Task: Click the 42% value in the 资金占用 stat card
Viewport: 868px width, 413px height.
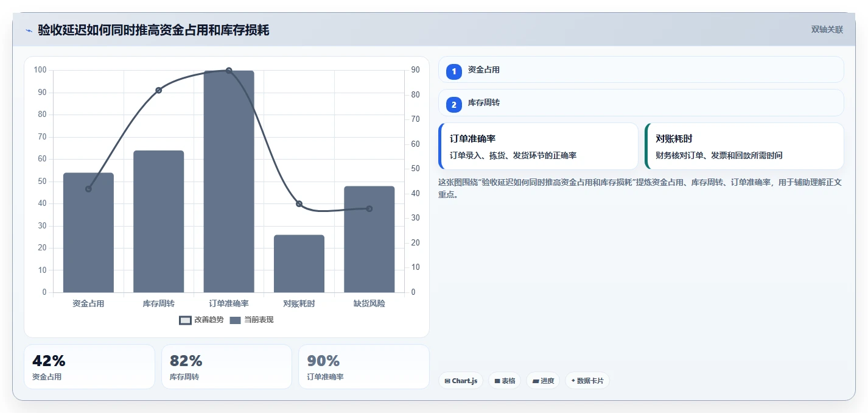Action: click(x=49, y=361)
